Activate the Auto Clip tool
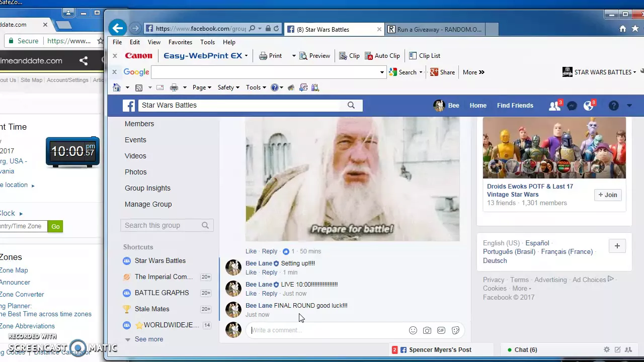 pos(382,56)
